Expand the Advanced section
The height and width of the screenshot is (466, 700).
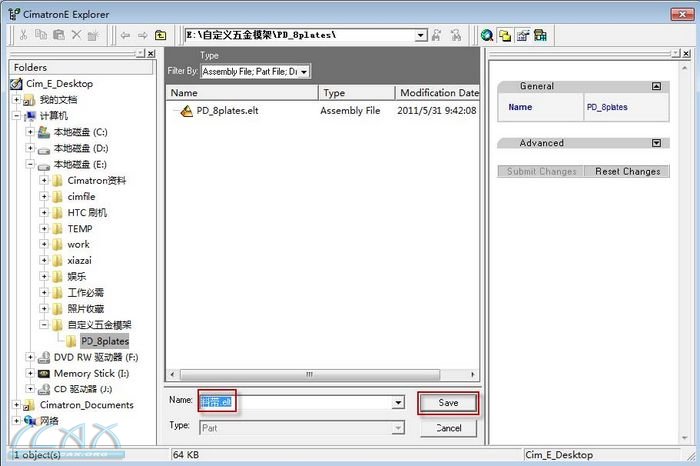(x=656, y=143)
